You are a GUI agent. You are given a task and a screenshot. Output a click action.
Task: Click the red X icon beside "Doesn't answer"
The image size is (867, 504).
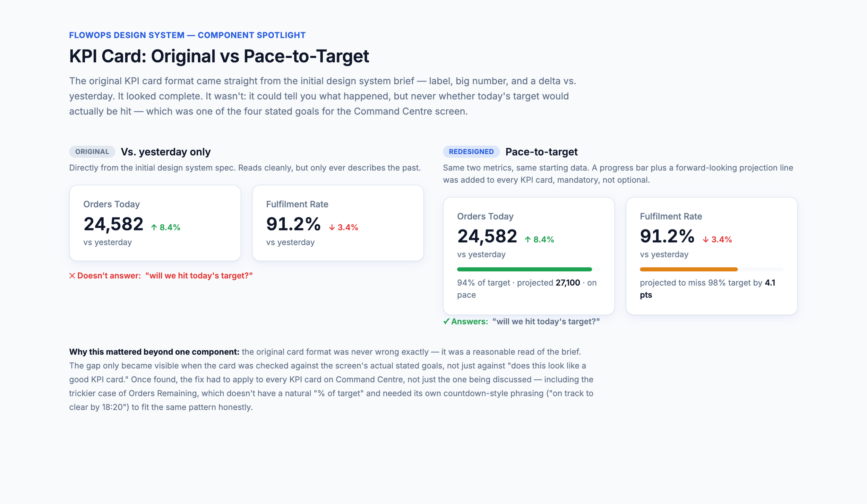pyautogui.click(x=72, y=276)
